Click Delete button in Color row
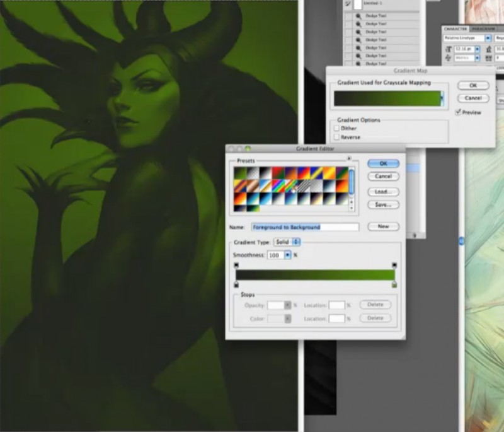 point(375,318)
